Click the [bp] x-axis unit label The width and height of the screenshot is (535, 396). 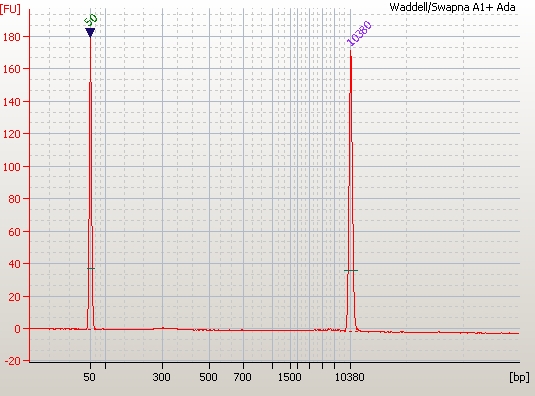coord(519,377)
